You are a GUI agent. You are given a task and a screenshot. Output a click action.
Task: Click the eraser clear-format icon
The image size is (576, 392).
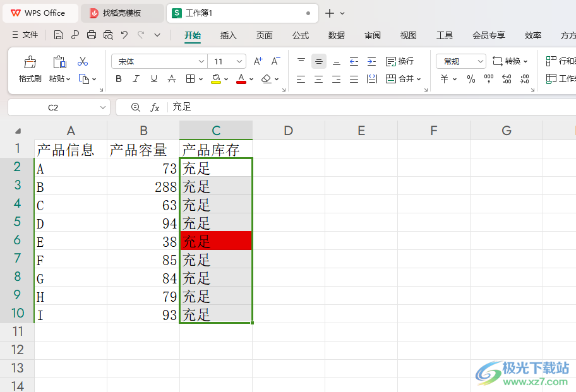(x=267, y=78)
